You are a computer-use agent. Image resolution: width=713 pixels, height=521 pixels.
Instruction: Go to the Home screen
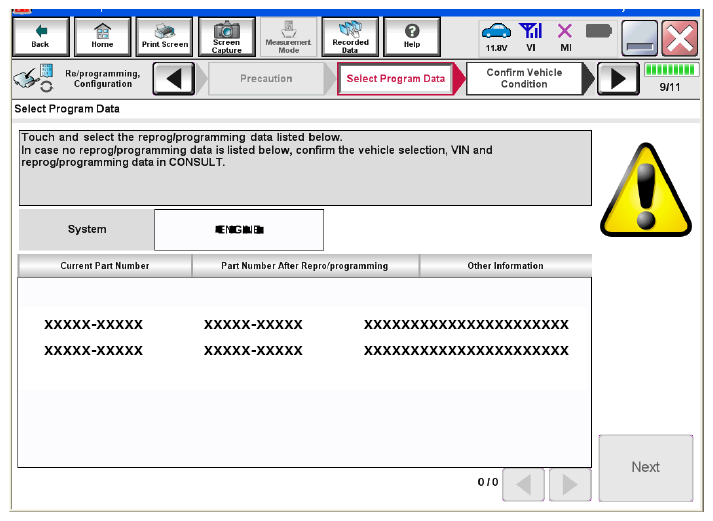tap(102, 36)
